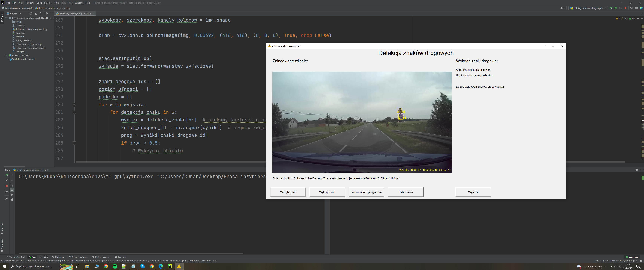
Task: Expand all in Project panel toolbar
Action: pyautogui.click(x=36, y=13)
